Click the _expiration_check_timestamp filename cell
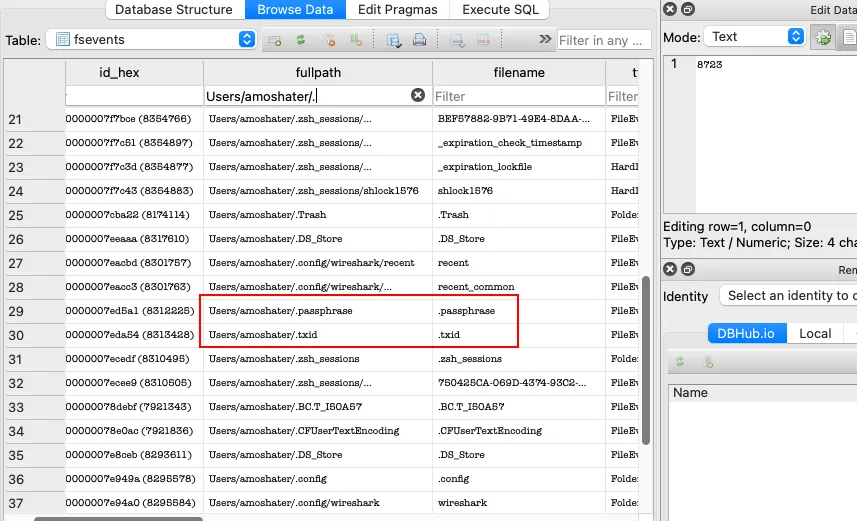The height and width of the screenshot is (521, 857). point(519,143)
